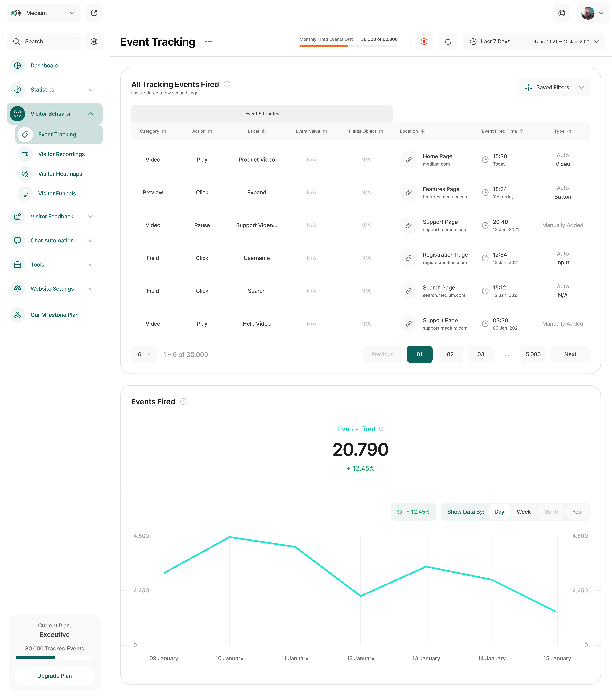
Task: Filter the Fields Object column
Action: 381,131
